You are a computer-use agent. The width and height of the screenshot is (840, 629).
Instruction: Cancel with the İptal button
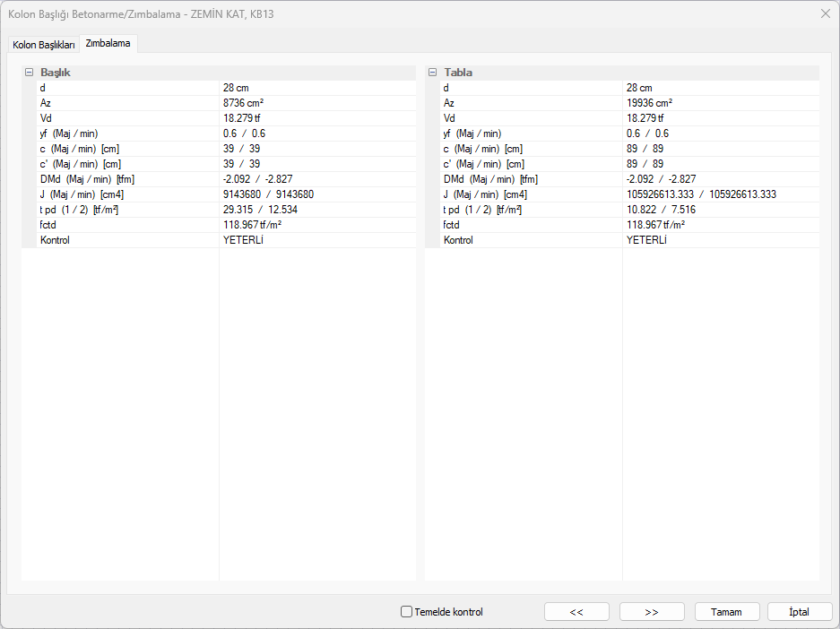tap(798, 612)
